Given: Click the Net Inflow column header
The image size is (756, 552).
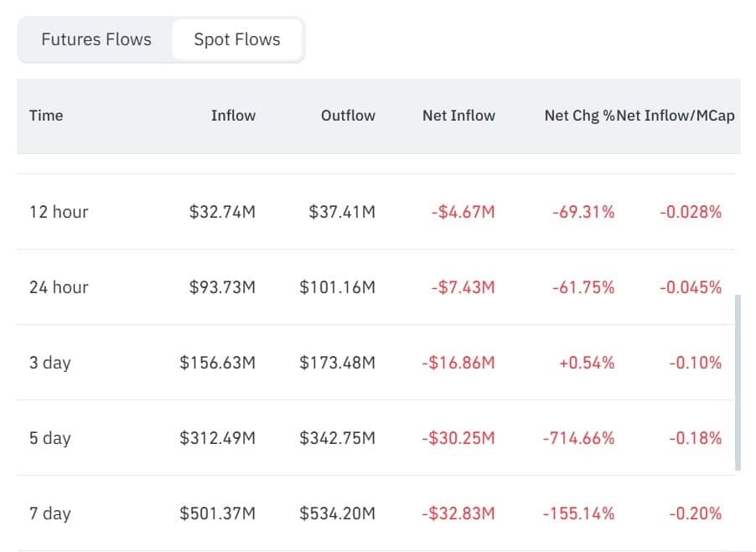Looking at the screenshot, I should (x=458, y=116).
